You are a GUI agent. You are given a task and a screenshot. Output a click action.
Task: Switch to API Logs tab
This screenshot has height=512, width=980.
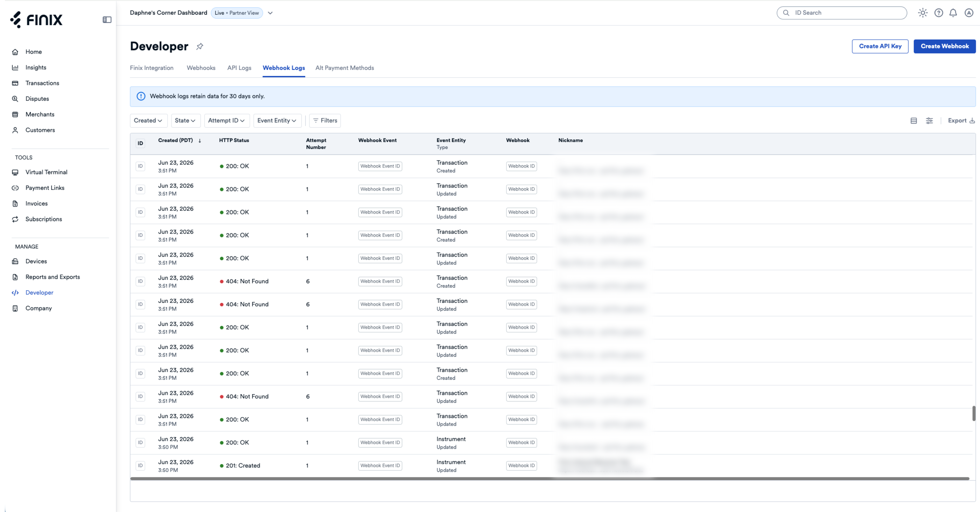(239, 67)
